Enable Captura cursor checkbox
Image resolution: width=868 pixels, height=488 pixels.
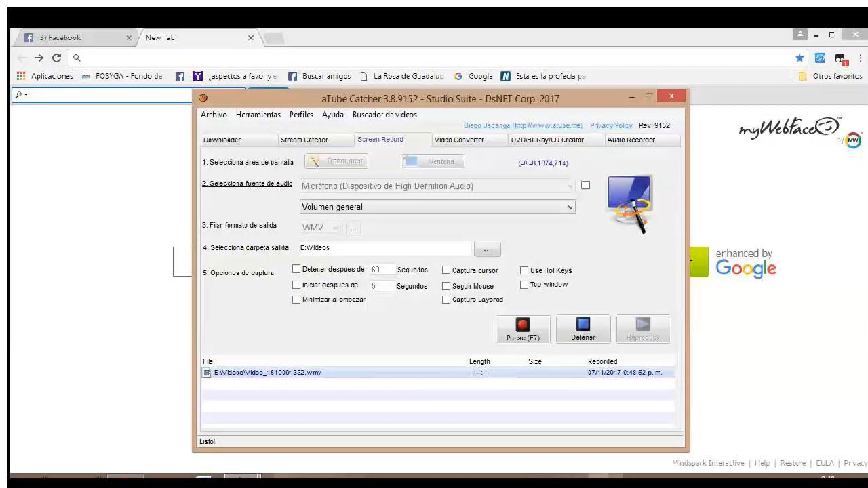pos(446,270)
